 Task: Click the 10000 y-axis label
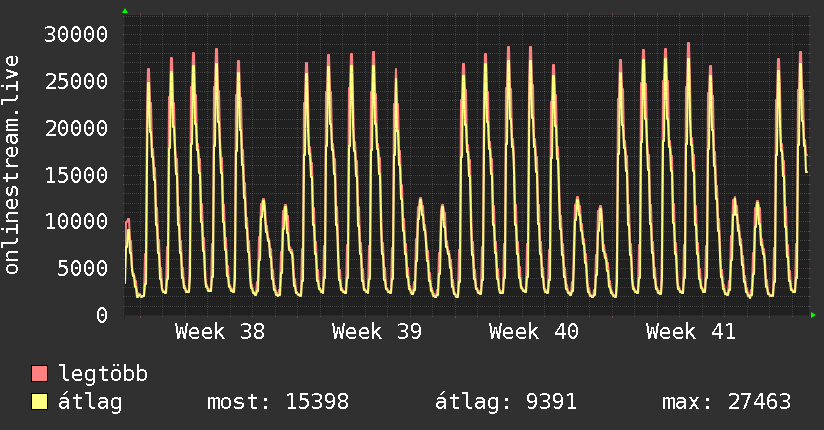[76, 221]
